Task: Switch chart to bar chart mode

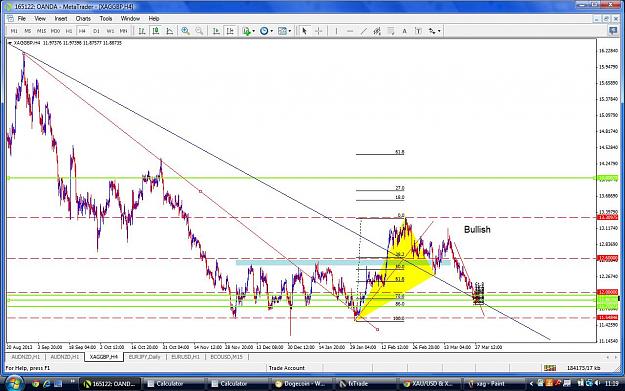Action: (142, 31)
